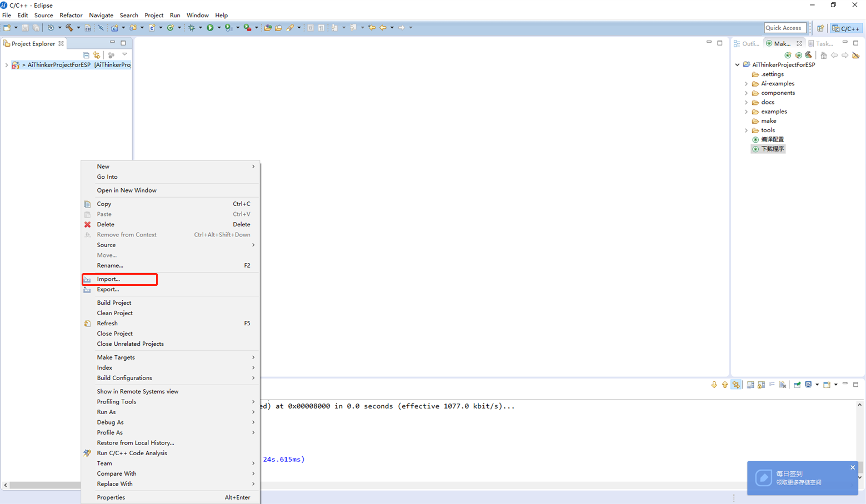Click the green Run button in toolbar

pyautogui.click(x=210, y=27)
